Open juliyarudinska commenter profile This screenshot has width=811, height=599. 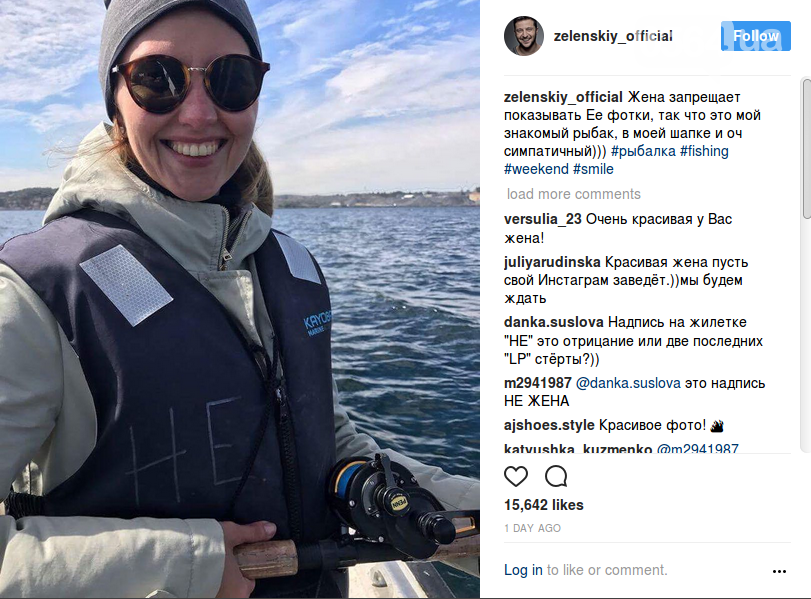(x=552, y=262)
